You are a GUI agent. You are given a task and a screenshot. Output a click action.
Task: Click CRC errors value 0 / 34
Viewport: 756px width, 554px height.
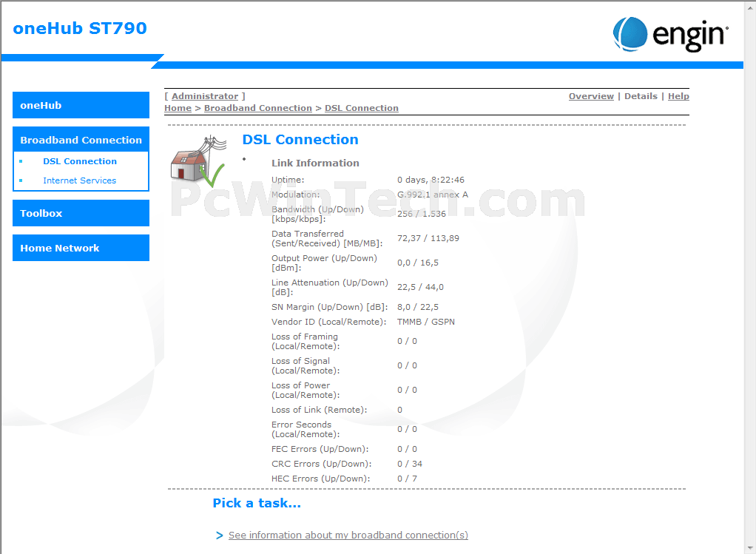coord(410,464)
